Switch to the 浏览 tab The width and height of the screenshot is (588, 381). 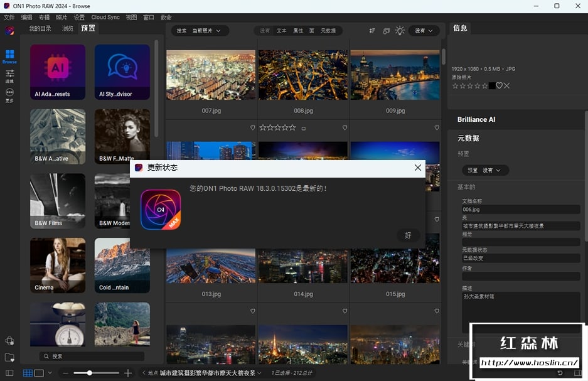click(x=68, y=28)
